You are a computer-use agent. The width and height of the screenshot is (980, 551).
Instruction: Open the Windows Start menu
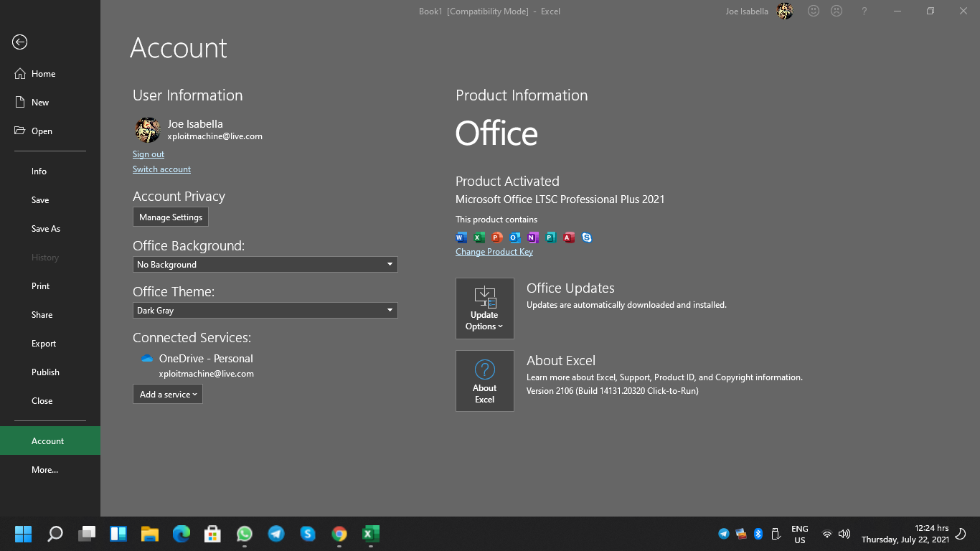pyautogui.click(x=23, y=534)
